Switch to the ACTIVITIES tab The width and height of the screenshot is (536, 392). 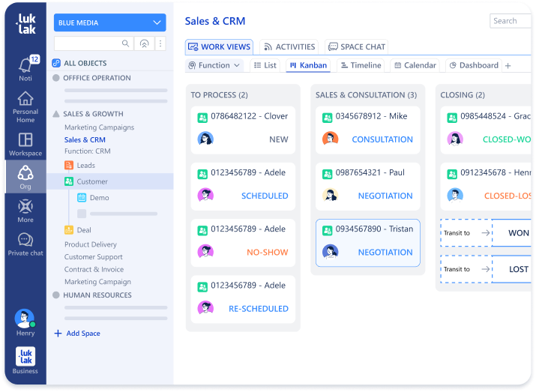click(x=289, y=46)
